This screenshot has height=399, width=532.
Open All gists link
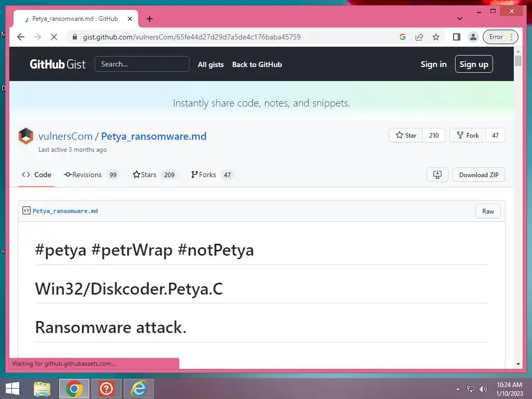211,64
